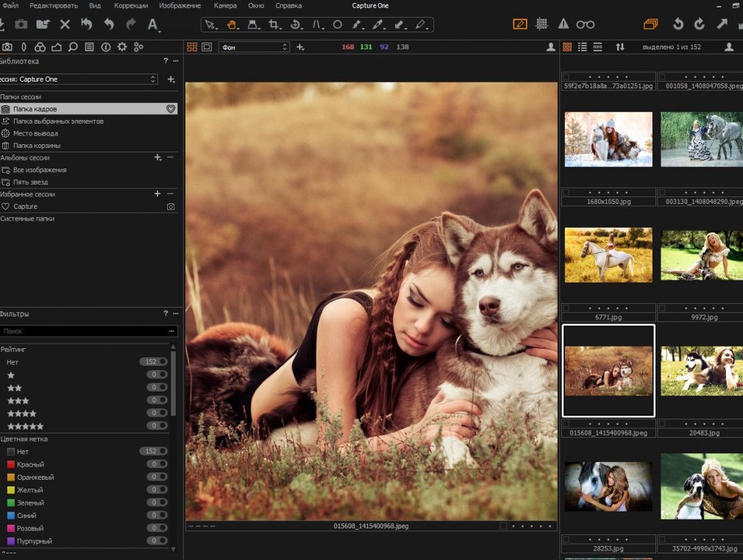Image resolution: width=743 pixels, height=560 pixels.
Task: Open the eyedropper picker tool dropdown
Action: coord(378,25)
